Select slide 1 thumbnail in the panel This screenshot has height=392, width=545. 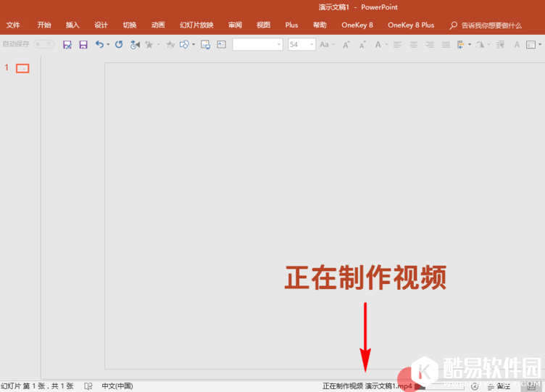tap(22, 68)
